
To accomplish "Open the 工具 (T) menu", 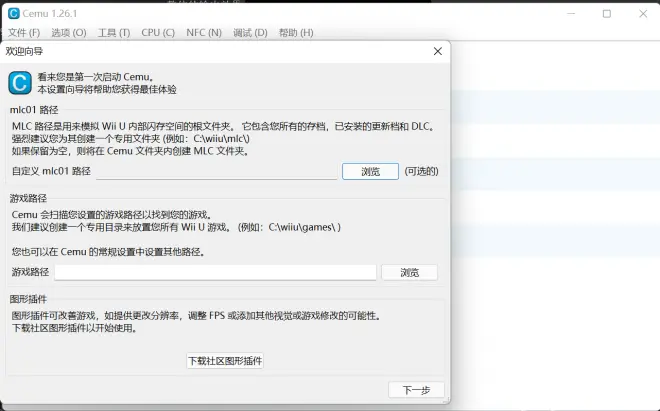I will [114, 33].
